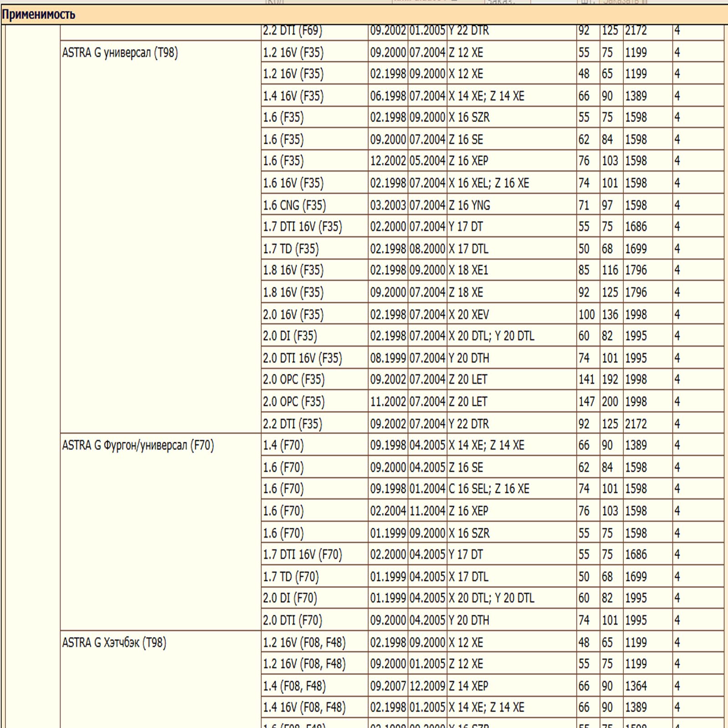This screenshot has height=728, width=728.
Task: Click the '1.7 TD (F70)' modification cell
Action: click(x=291, y=576)
